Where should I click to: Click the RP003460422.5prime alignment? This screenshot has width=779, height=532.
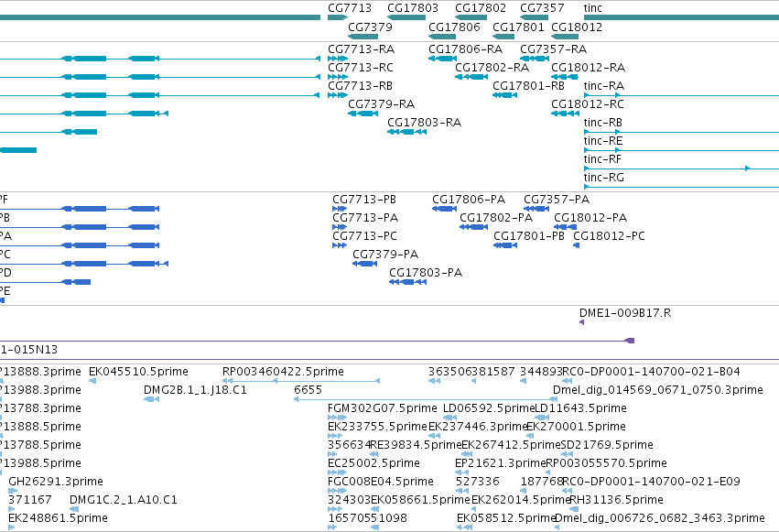point(301,381)
